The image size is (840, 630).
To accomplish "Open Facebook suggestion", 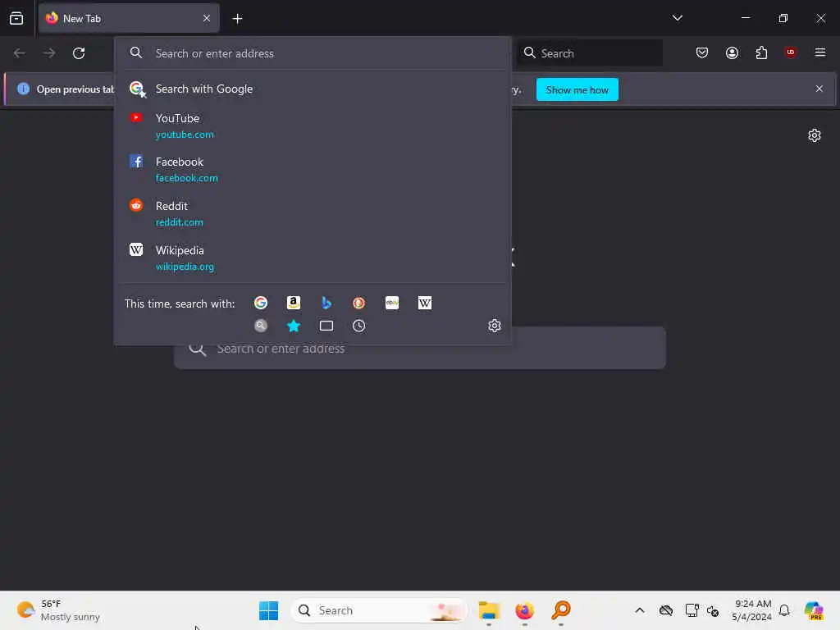I will click(313, 169).
